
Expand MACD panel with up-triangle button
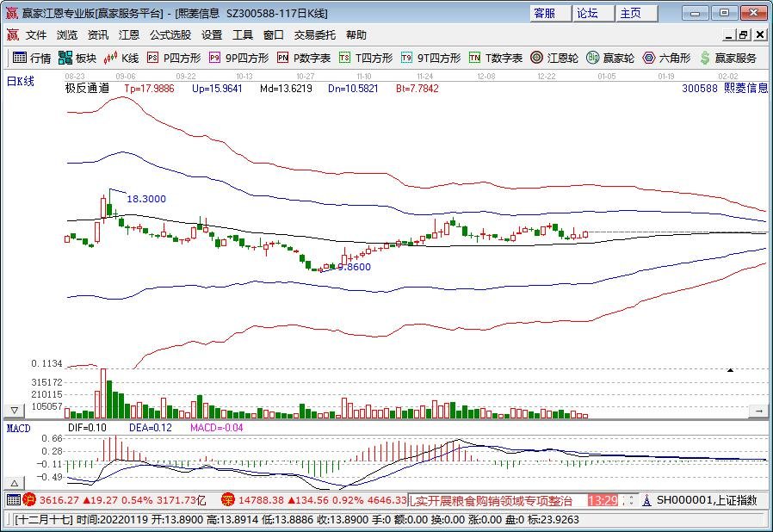point(15,483)
